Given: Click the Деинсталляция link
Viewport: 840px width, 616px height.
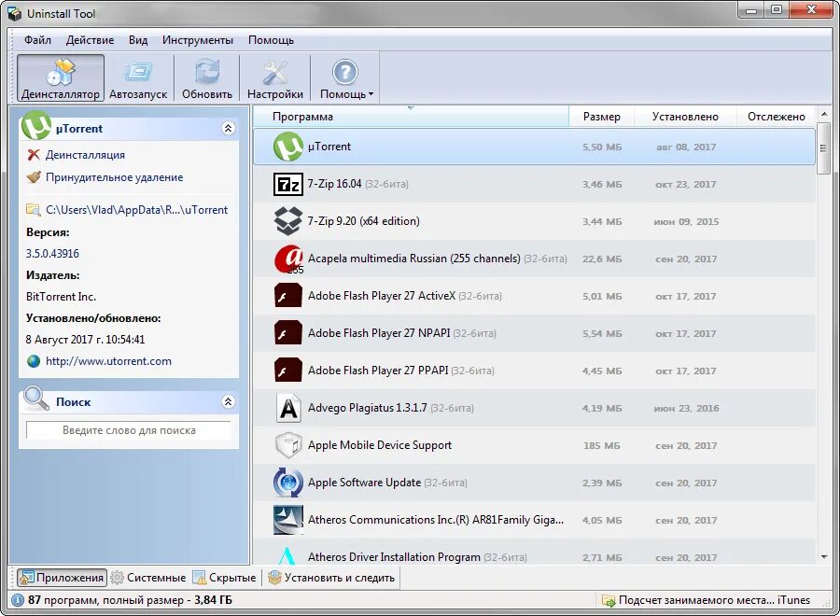Looking at the screenshot, I should pos(85,155).
